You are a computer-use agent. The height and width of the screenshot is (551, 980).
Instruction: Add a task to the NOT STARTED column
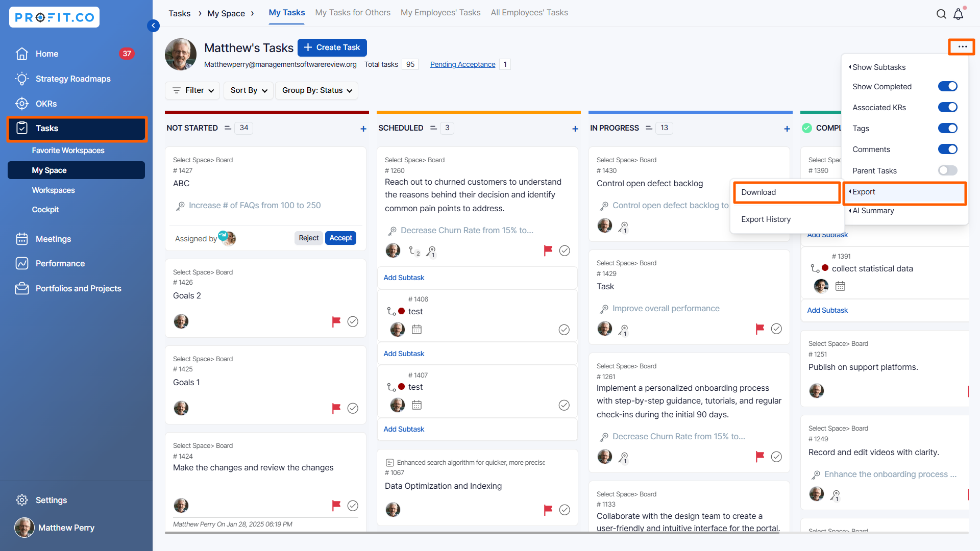click(x=363, y=129)
